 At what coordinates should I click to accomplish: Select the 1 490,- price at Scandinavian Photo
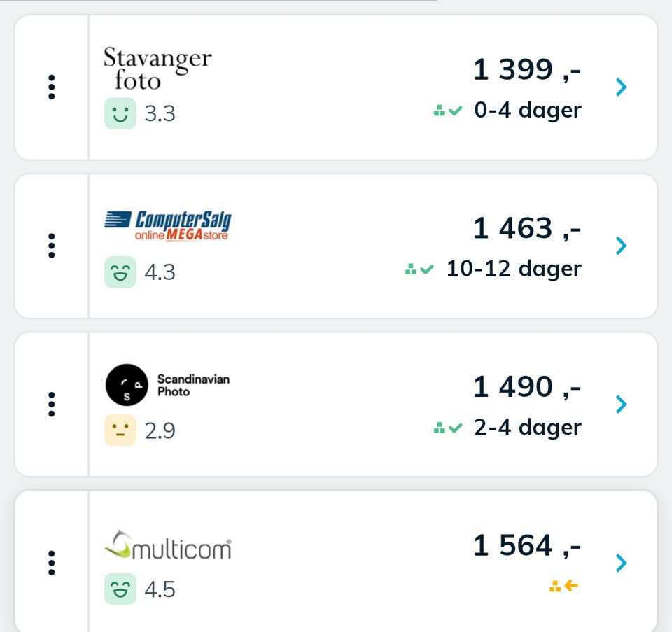526,386
